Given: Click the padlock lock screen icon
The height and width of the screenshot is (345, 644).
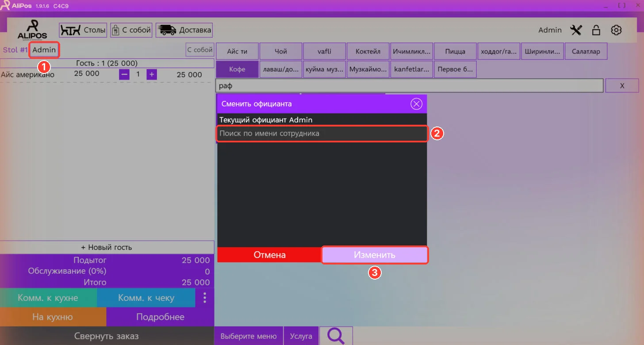Looking at the screenshot, I should click(596, 30).
